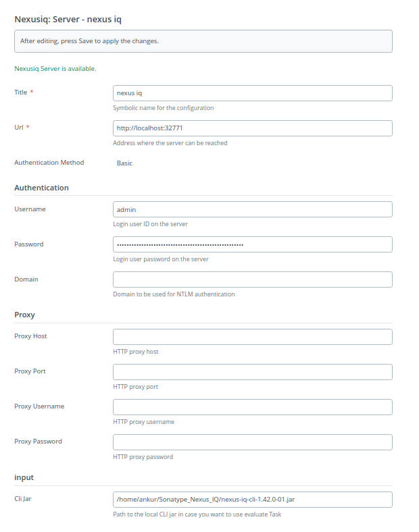Click the Basic authentication method value
The image size is (419, 532).
click(124, 163)
